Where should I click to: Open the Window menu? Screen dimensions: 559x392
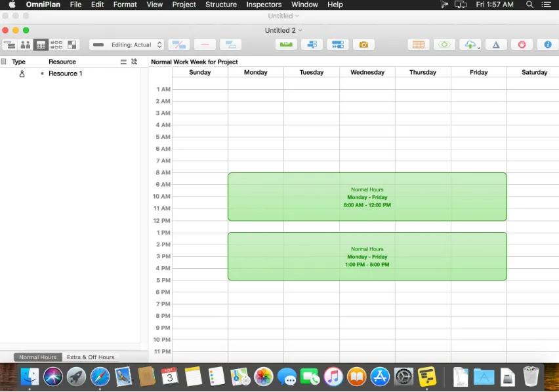click(304, 5)
